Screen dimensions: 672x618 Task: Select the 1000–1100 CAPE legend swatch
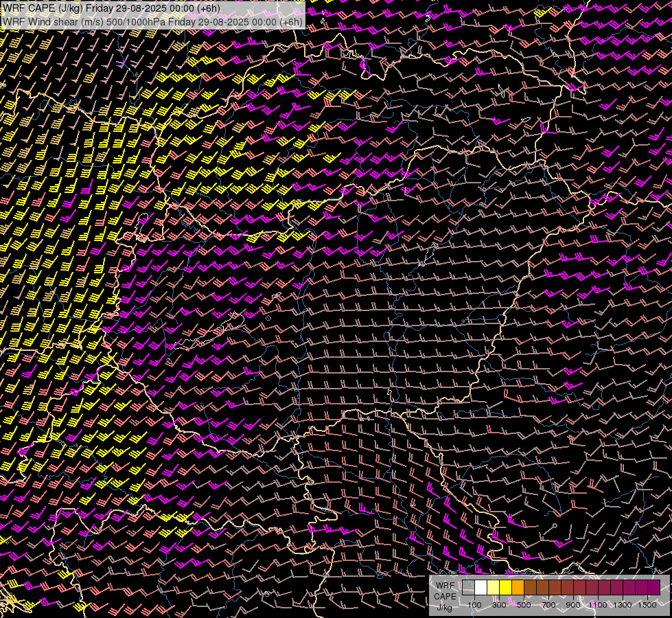click(592, 587)
